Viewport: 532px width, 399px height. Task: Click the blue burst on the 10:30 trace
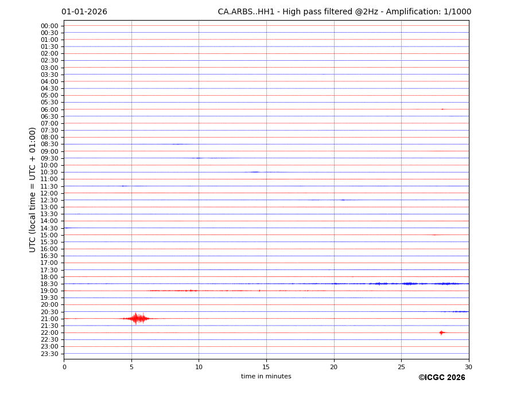[x=254, y=172]
